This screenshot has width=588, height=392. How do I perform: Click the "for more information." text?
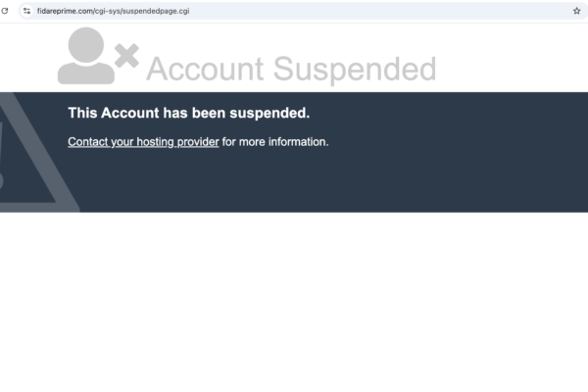275,142
